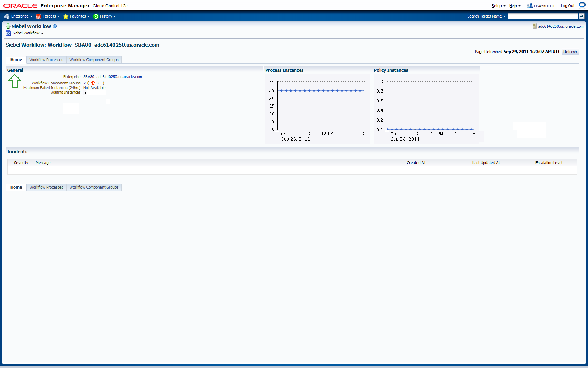Viewport: 588px width, 368px height.
Task: Click the Policy Instances chart line
Action: (x=430, y=129)
